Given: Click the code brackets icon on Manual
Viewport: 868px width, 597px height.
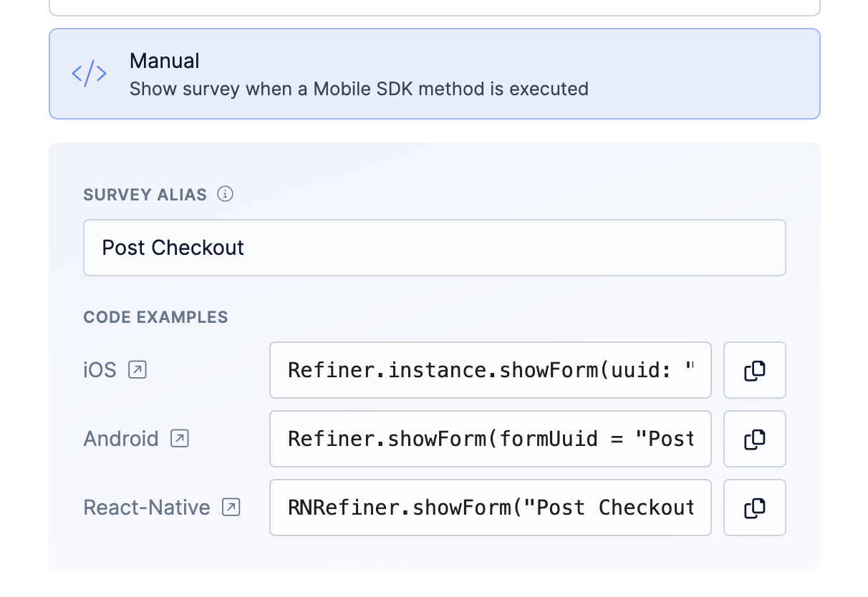Looking at the screenshot, I should point(90,74).
